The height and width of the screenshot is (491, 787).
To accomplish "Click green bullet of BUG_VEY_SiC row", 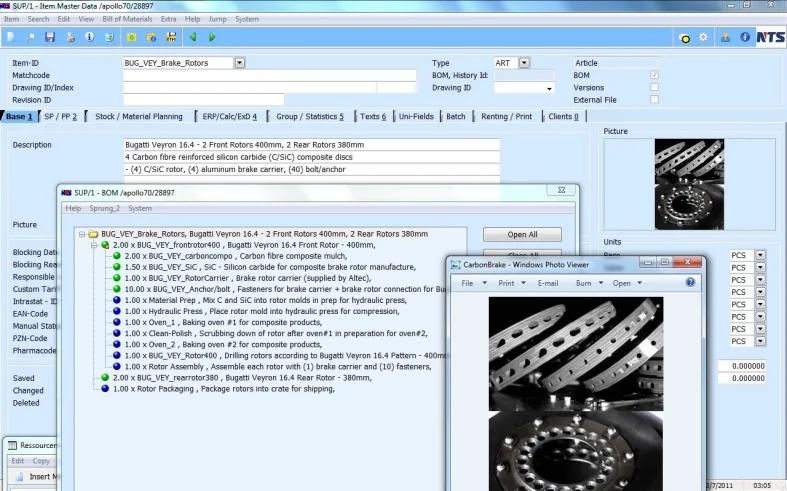I will pos(117,267).
